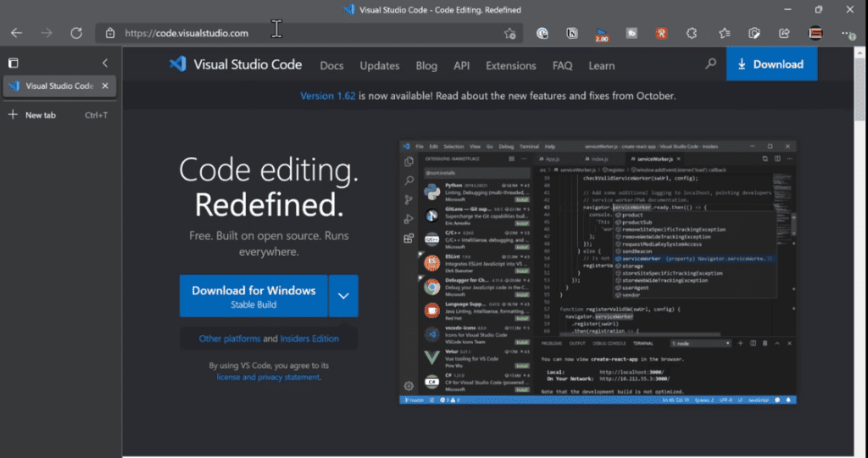Collapse the vertical tabs pane

click(105, 63)
